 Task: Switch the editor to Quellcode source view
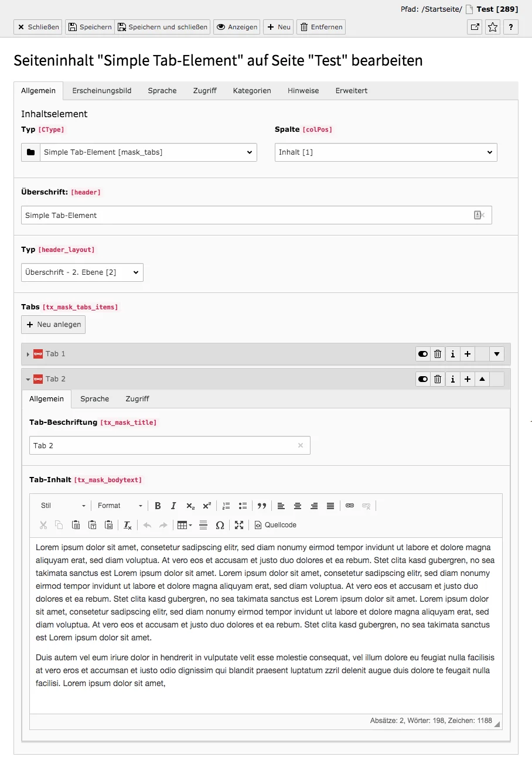click(x=275, y=525)
